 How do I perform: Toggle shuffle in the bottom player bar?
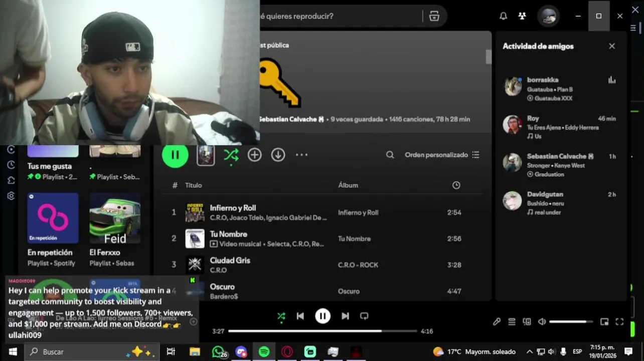281,316
